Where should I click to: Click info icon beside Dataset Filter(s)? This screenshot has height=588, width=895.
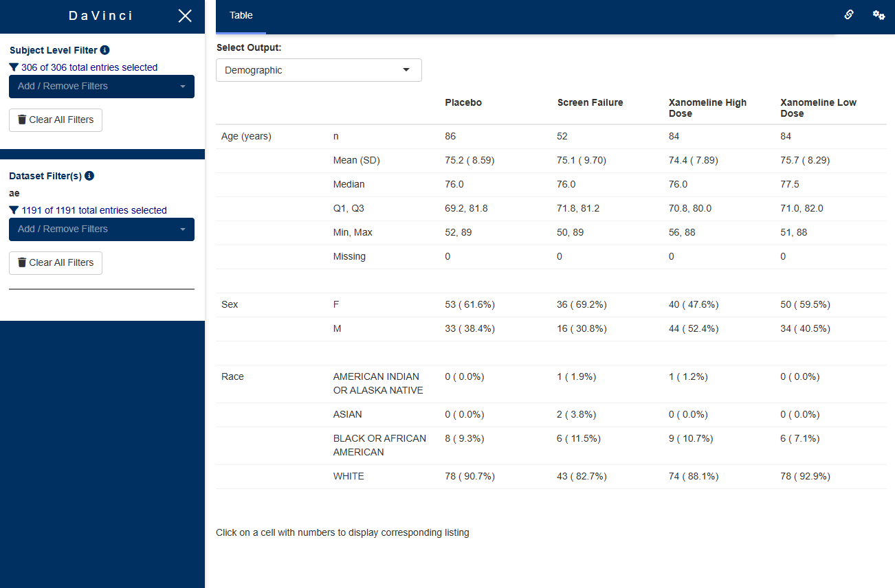pyautogui.click(x=89, y=176)
